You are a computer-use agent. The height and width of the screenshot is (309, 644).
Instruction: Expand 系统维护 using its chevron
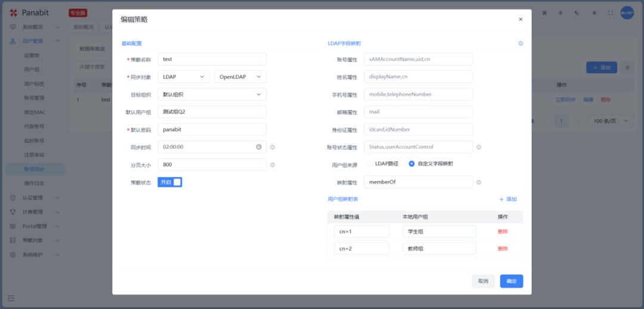pyautogui.click(x=58, y=254)
